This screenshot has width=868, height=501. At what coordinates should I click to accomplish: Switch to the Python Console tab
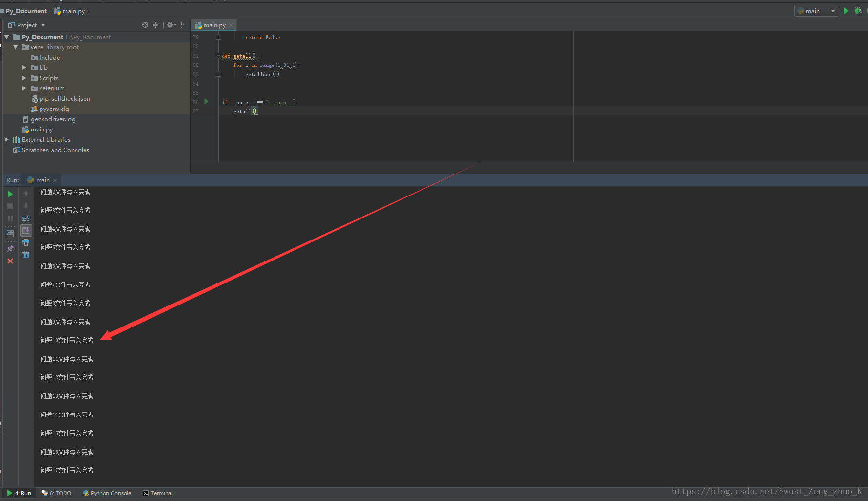click(x=107, y=493)
